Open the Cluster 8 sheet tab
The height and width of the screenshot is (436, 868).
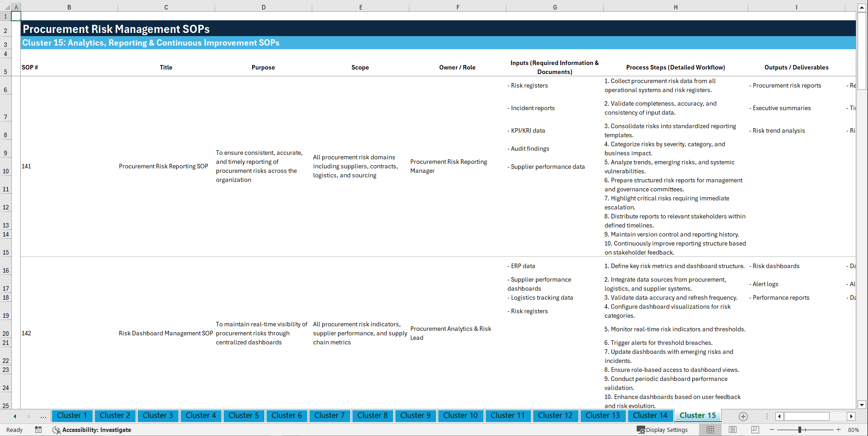pyautogui.click(x=372, y=415)
